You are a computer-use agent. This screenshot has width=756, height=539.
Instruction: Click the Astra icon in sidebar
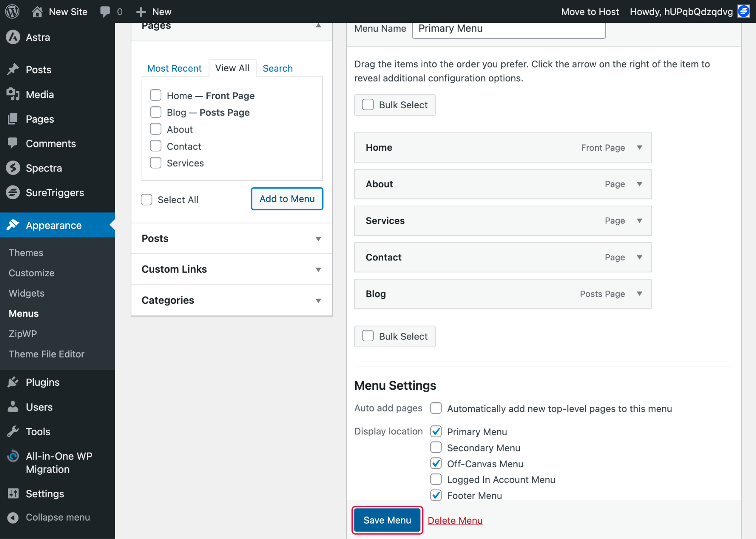tap(13, 37)
